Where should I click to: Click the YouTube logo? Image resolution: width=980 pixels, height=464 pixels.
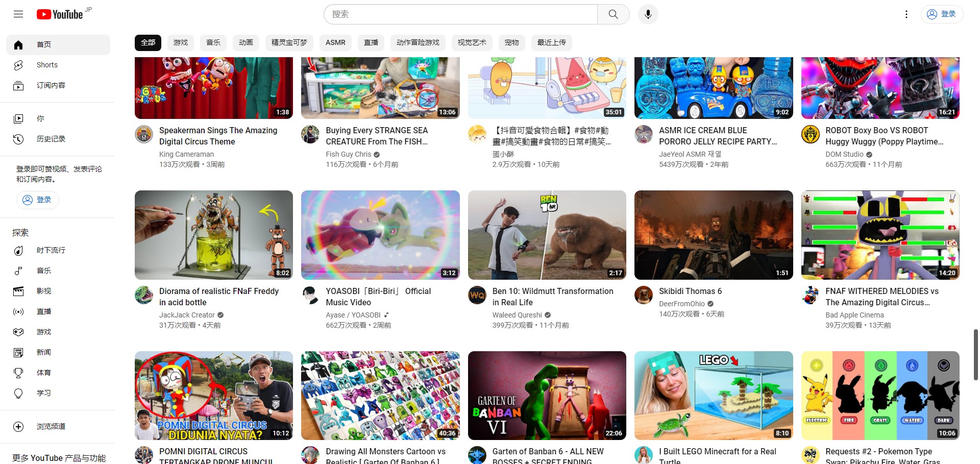(60, 14)
